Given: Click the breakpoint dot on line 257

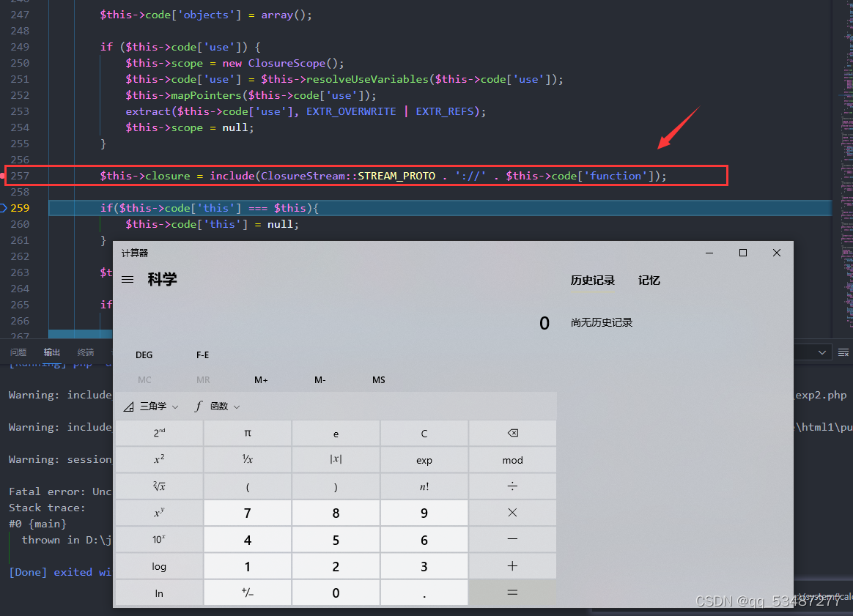Looking at the screenshot, I should tap(2, 176).
